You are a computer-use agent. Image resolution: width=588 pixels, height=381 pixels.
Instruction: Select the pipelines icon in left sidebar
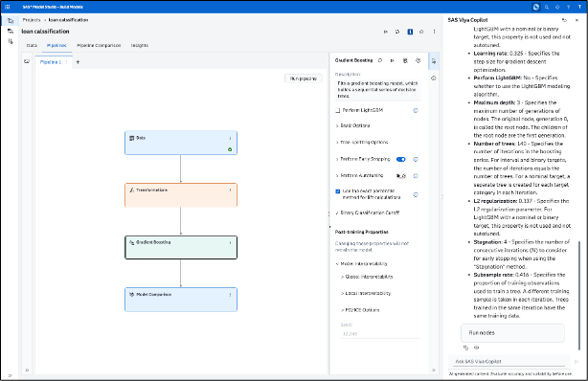tap(11, 21)
